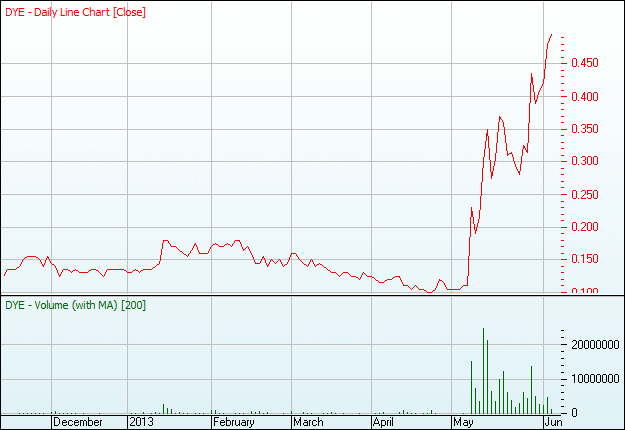
Task: Select the December label on the time axis
Action: pos(78,422)
